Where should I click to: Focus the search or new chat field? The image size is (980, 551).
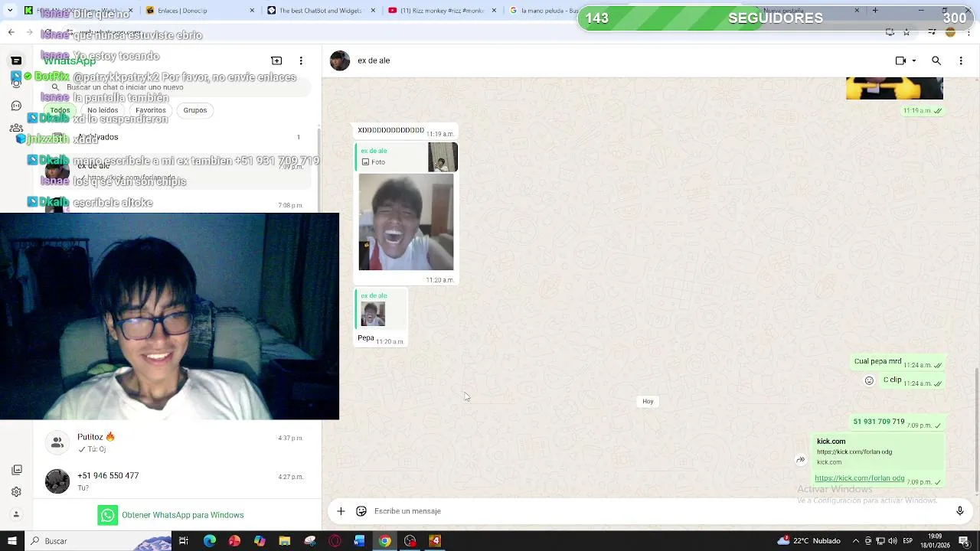point(178,87)
